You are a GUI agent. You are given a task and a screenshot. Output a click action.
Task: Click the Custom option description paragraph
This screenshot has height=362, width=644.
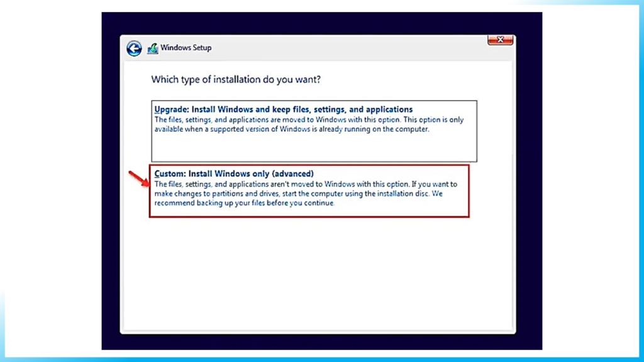coord(306,193)
